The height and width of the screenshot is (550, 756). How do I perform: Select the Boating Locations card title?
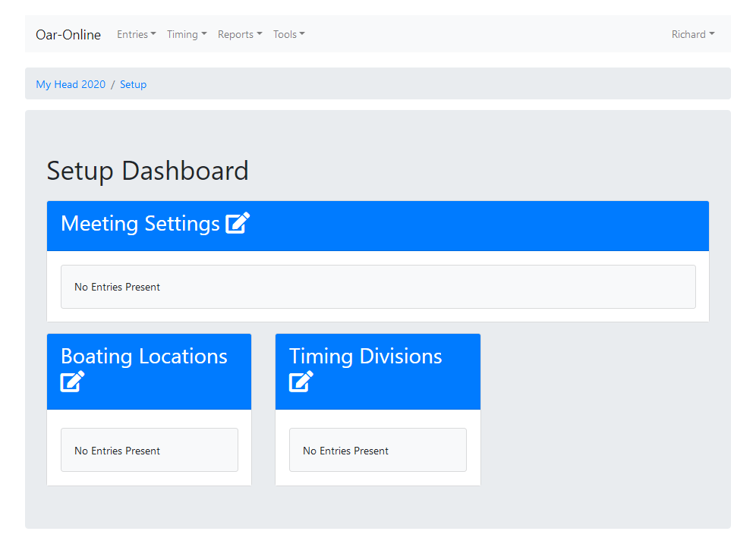(x=144, y=357)
